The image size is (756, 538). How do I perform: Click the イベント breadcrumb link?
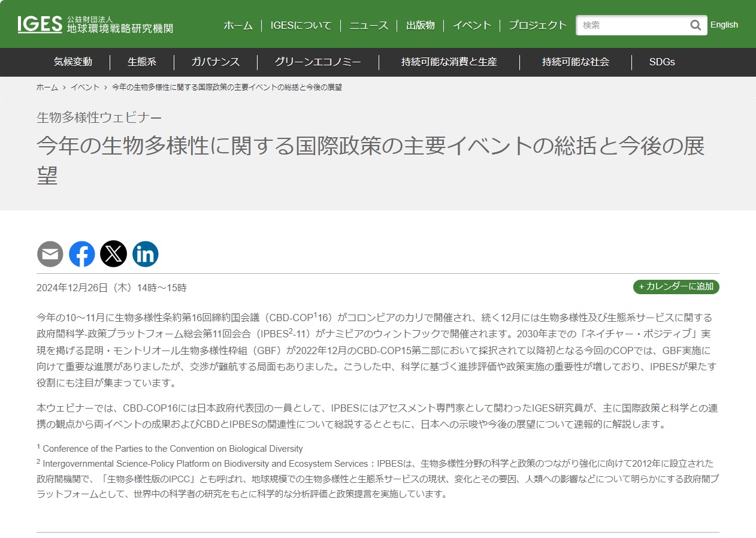pyautogui.click(x=85, y=87)
